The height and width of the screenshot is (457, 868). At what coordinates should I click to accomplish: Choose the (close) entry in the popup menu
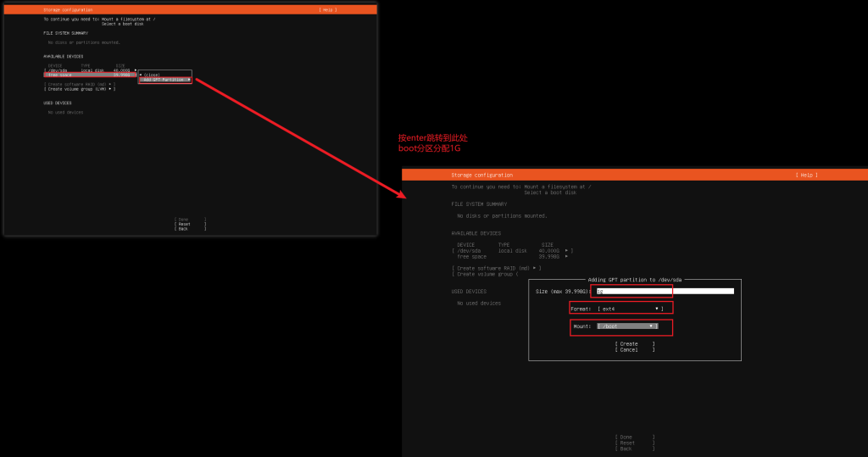151,75
